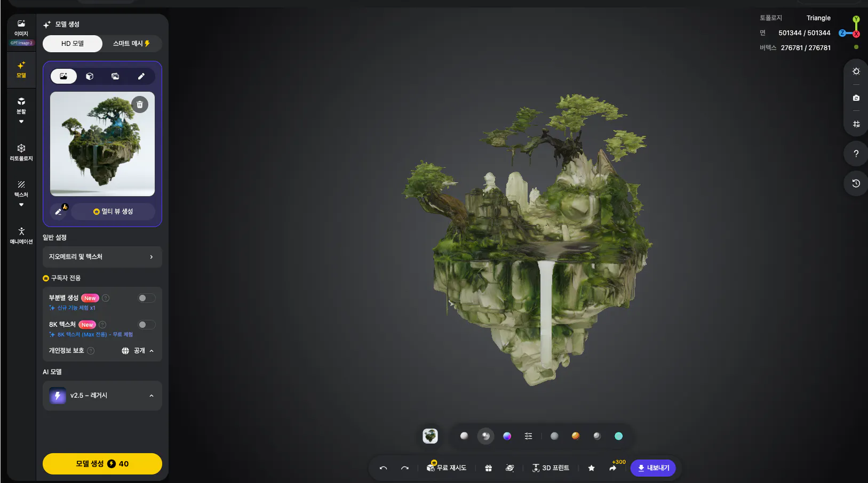Select the orange material sphere swatch
Screen dimensions: 868x483
[x=576, y=436]
